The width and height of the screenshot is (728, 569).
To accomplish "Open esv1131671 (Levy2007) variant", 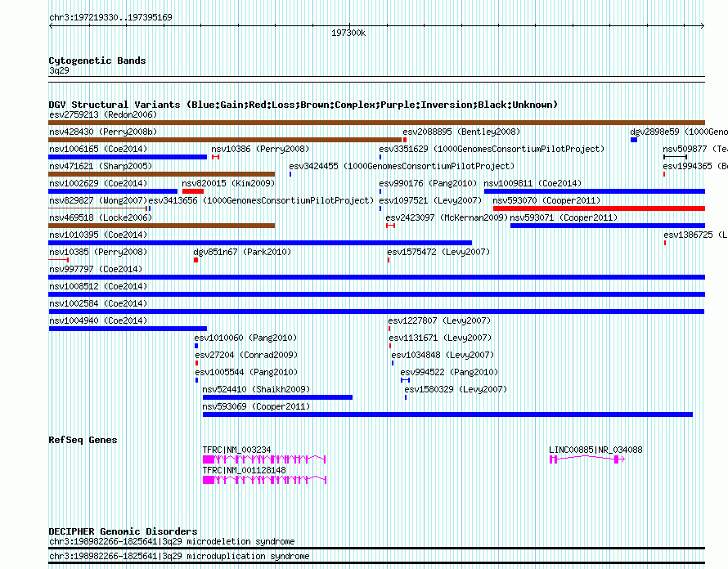I will [440, 338].
